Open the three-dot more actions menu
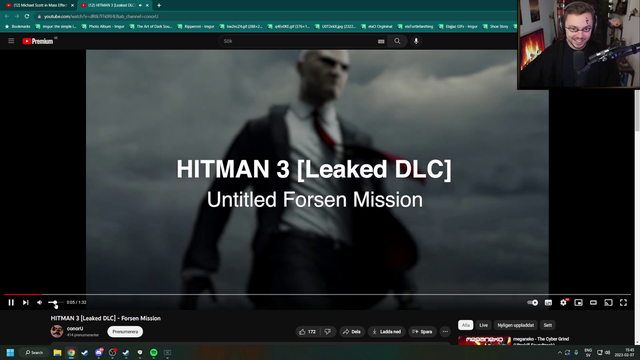The height and width of the screenshot is (360, 640). 445,332
